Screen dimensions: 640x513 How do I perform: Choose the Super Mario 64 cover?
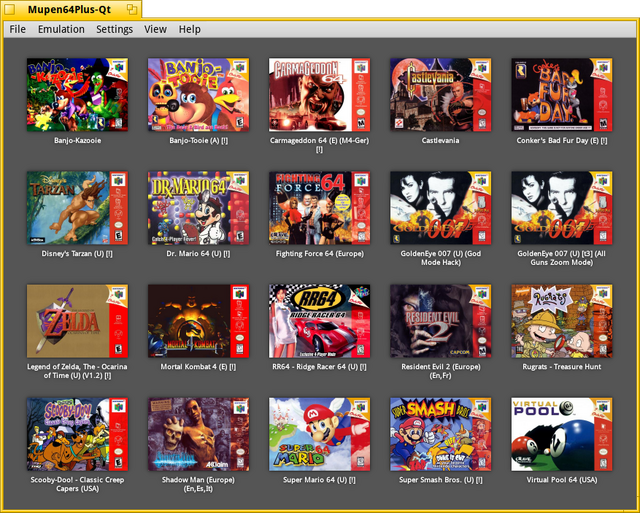[319, 434]
